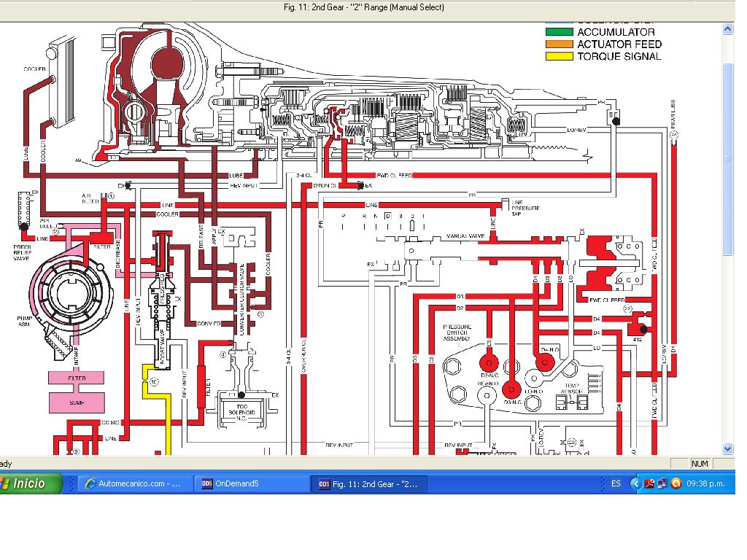Click the vertical scrollbar down arrow
This screenshot has height=560, width=747.
(x=727, y=448)
